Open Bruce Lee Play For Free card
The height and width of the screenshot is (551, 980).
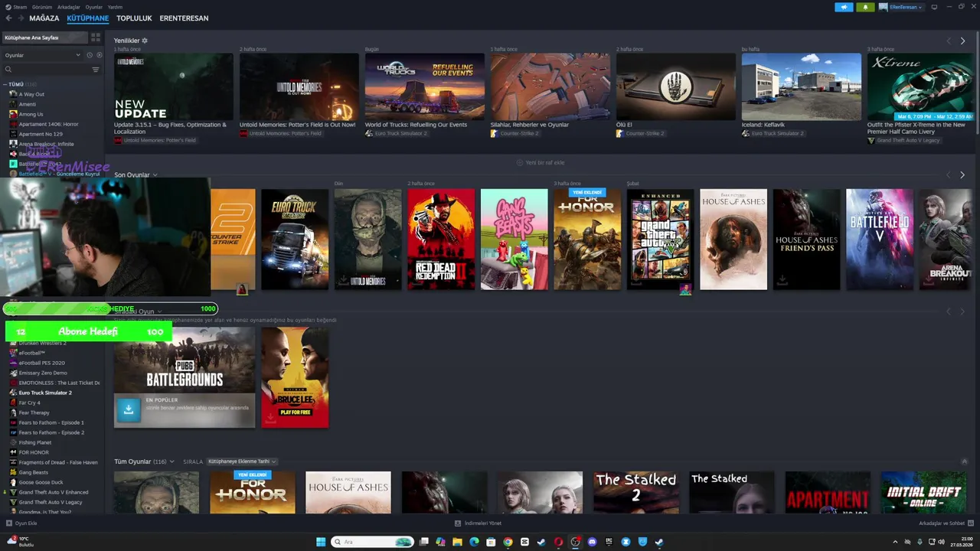click(295, 377)
